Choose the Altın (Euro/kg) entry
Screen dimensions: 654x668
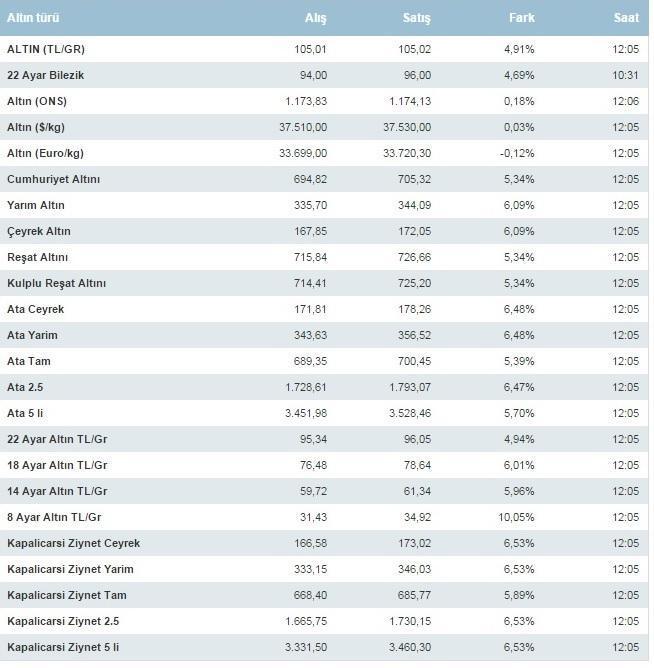click(46, 153)
